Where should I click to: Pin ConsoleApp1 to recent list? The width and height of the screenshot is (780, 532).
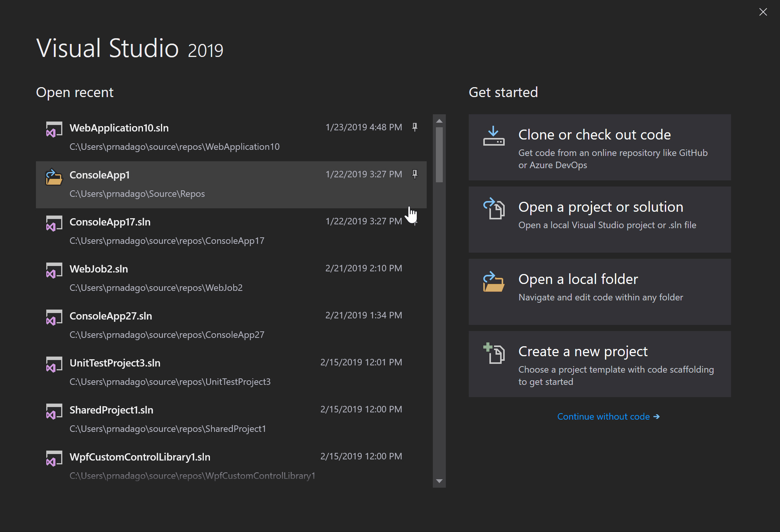coord(415,174)
